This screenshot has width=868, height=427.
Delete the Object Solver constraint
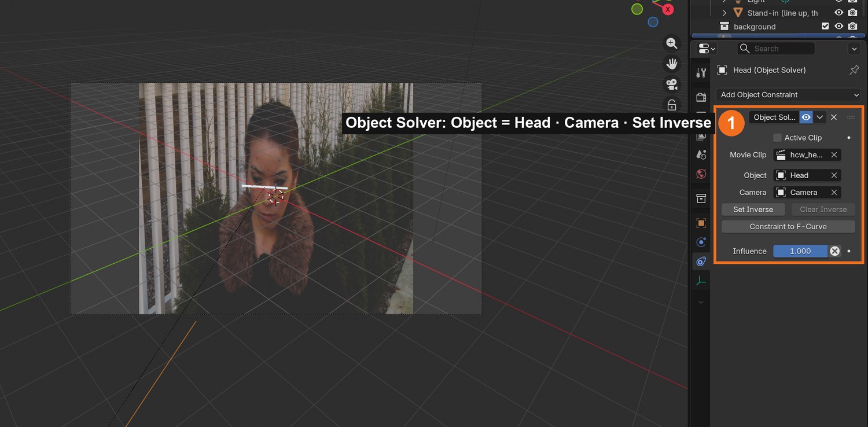[x=834, y=117]
